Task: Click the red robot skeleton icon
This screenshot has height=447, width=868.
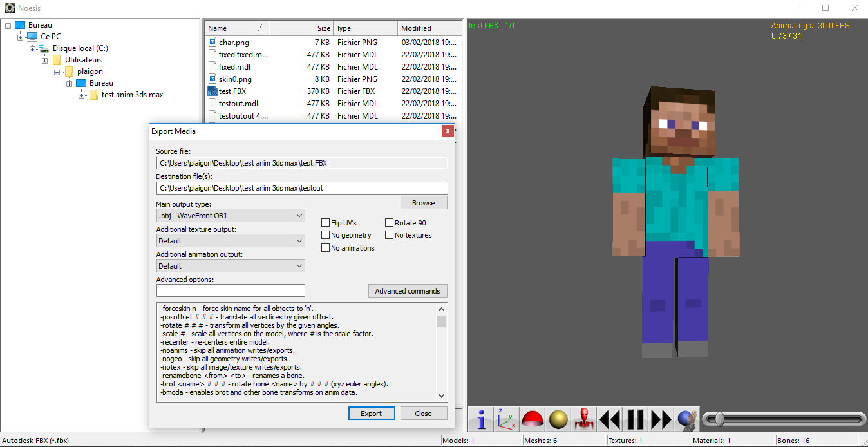Action: pyautogui.click(x=584, y=419)
